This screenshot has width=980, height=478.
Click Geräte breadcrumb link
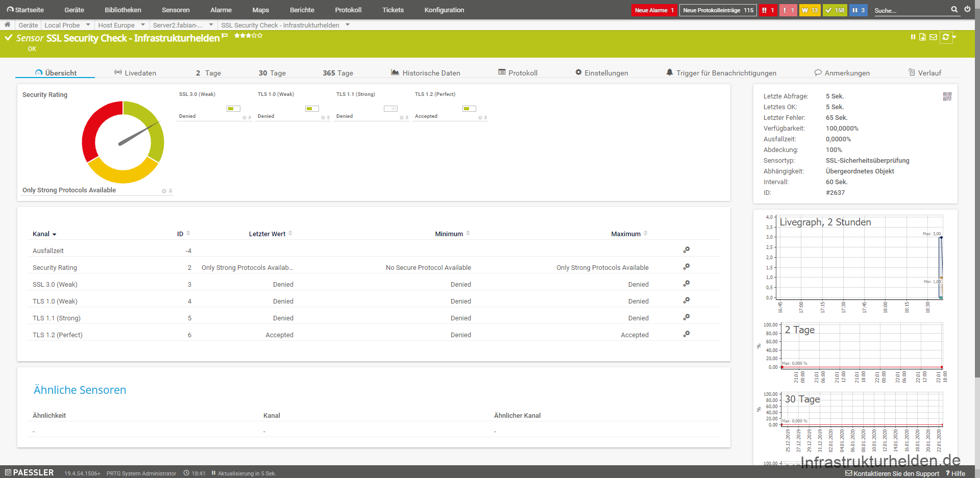tap(28, 25)
